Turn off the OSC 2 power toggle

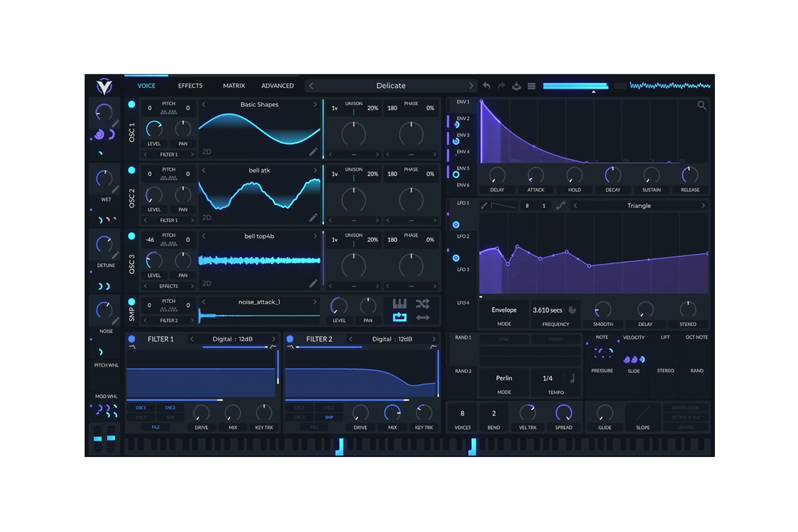pyautogui.click(x=132, y=170)
